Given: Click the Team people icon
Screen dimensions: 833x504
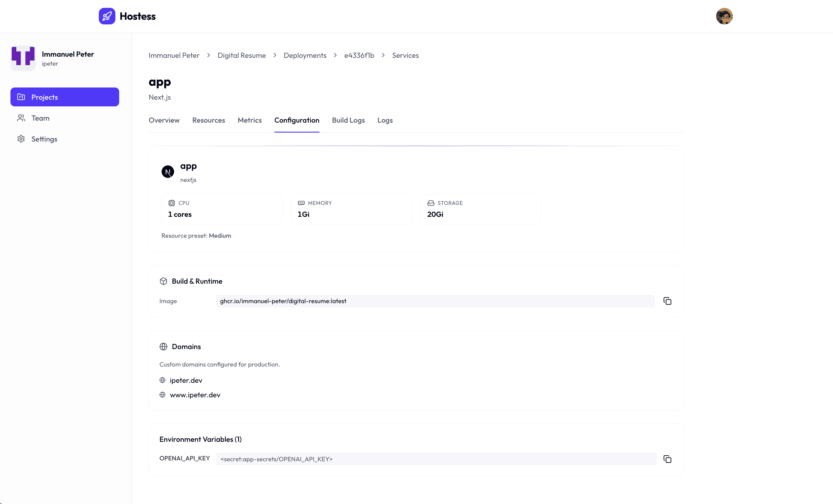Looking at the screenshot, I should (21, 118).
